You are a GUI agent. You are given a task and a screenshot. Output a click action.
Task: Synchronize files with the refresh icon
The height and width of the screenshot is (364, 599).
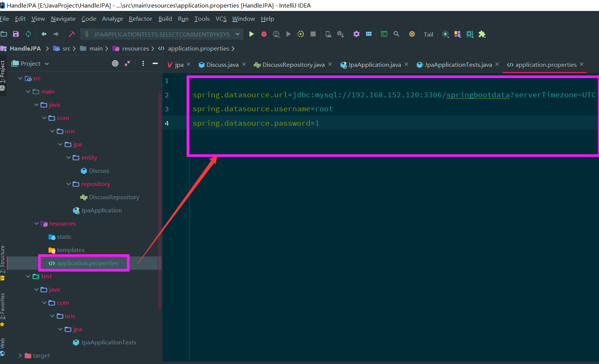28,34
